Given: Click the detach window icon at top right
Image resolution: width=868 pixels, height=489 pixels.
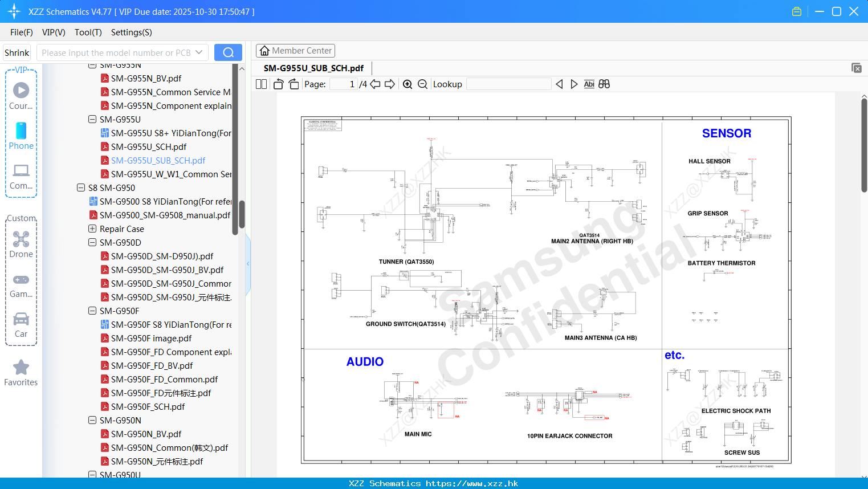Looking at the screenshot, I should click(856, 68).
